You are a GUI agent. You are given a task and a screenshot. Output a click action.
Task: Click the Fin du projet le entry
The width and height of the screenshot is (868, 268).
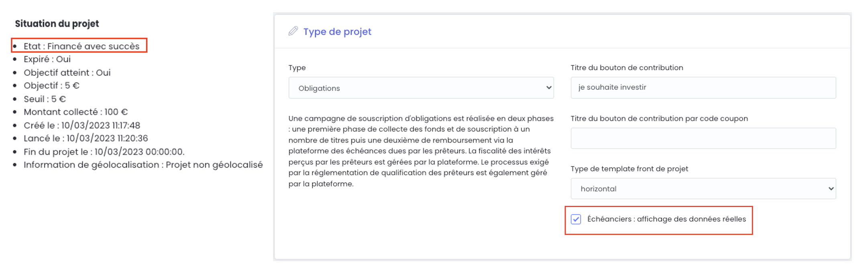point(104,152)
